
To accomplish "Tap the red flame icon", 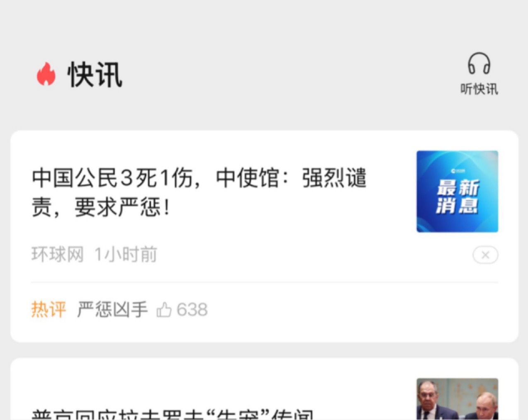I will click(x=46, y=74).
